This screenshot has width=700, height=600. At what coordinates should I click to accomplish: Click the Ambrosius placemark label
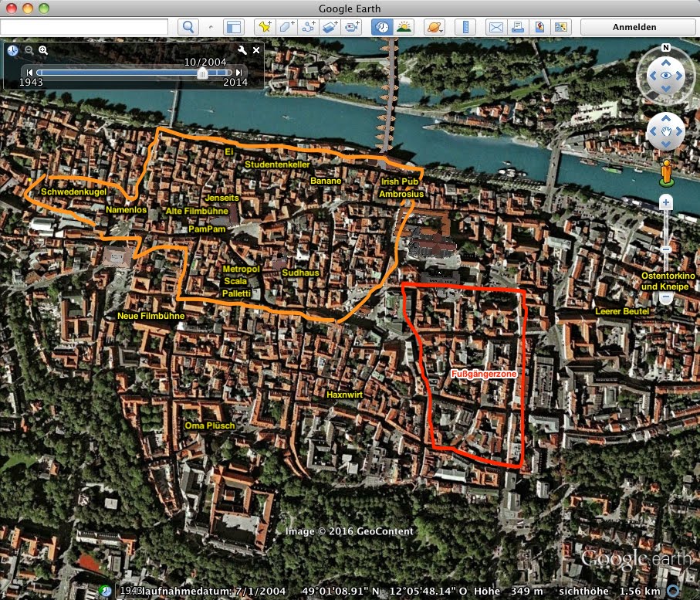tap(401, 194)
